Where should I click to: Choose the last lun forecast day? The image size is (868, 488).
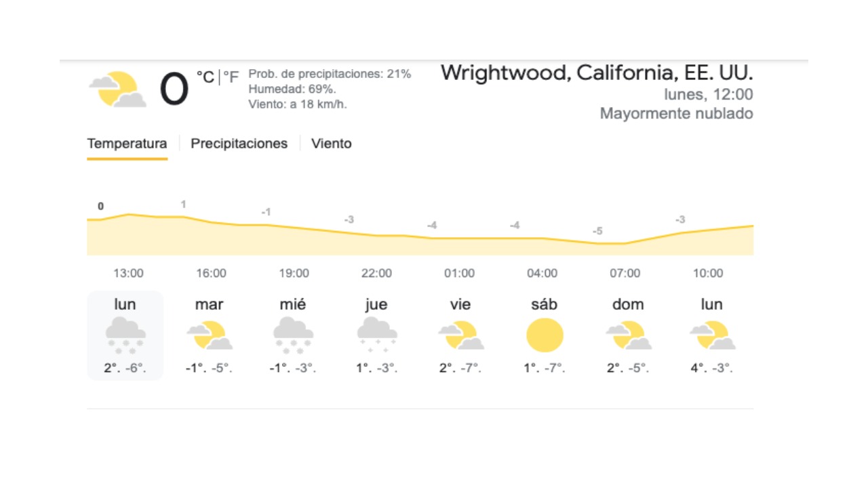click(711, 304)
